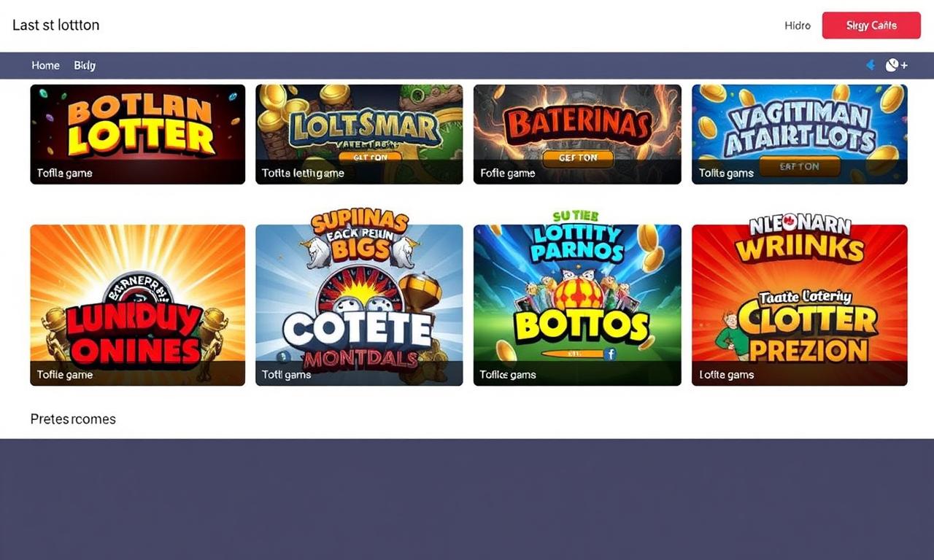Click the small round icon on Cotete card
The width and height of the screenshot is (934, 560).
pyautogui.click(x=285, y=357)
